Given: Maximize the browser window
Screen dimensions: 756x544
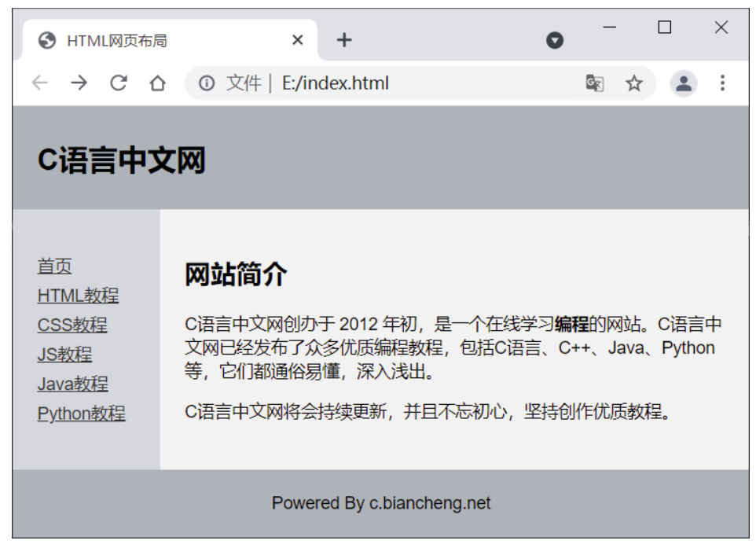Looking at the screenshot, I should tap(664, 27).
